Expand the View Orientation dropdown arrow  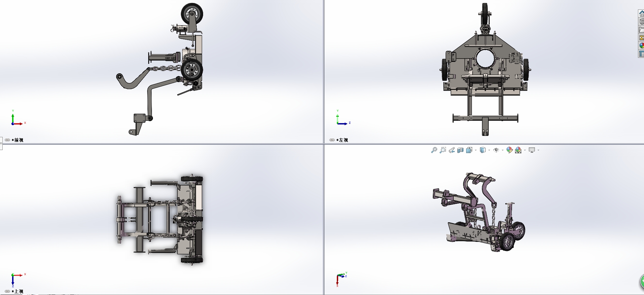pos(476,150)
